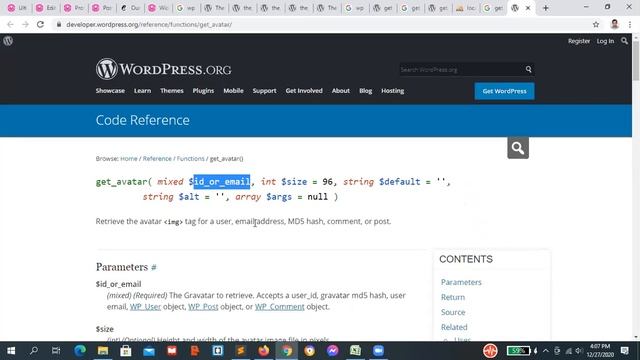Open the WP_Post object link
The image size is (640, 360).
coord(203,307)
